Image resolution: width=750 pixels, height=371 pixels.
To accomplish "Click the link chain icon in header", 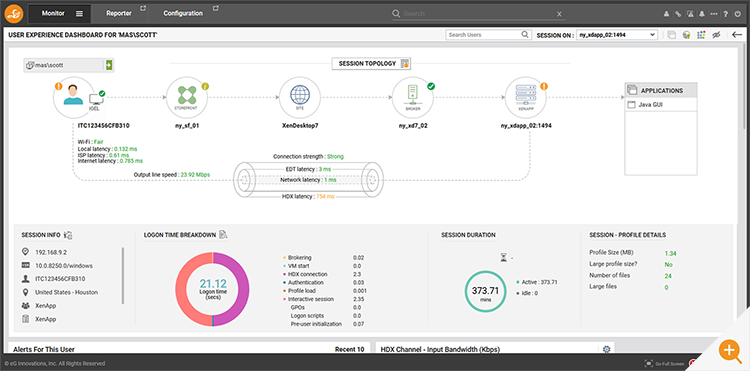I will tap(678, 14).
